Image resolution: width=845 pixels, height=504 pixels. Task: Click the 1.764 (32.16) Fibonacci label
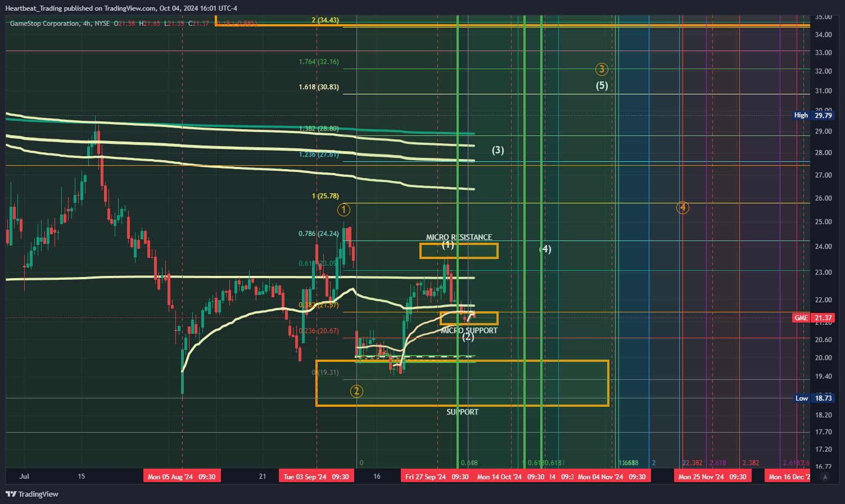coord(319,62)
